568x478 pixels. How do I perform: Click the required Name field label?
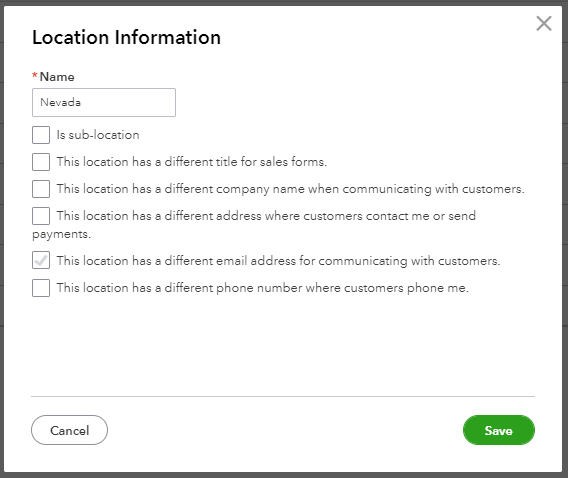point(57,77)
